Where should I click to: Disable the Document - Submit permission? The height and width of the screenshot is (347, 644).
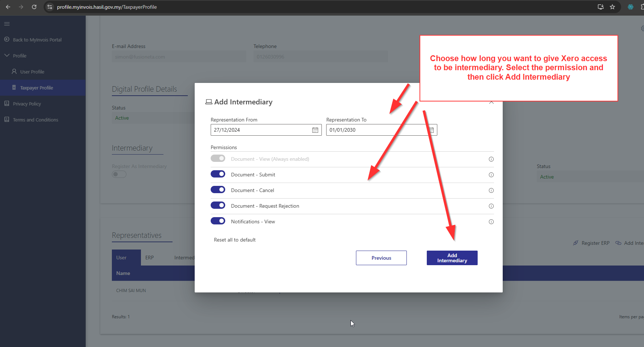coord(218,174)
